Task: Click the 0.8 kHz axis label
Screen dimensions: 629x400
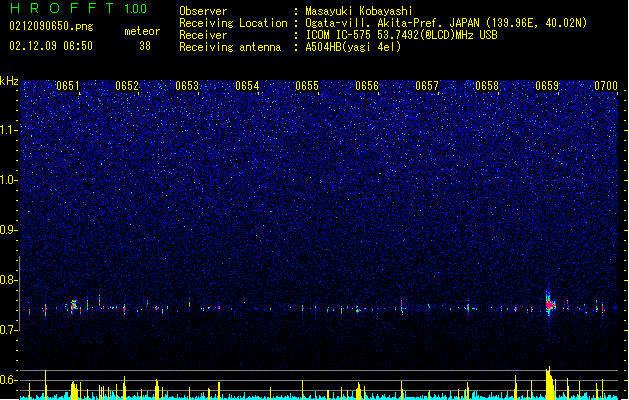Action: (8, 280)
